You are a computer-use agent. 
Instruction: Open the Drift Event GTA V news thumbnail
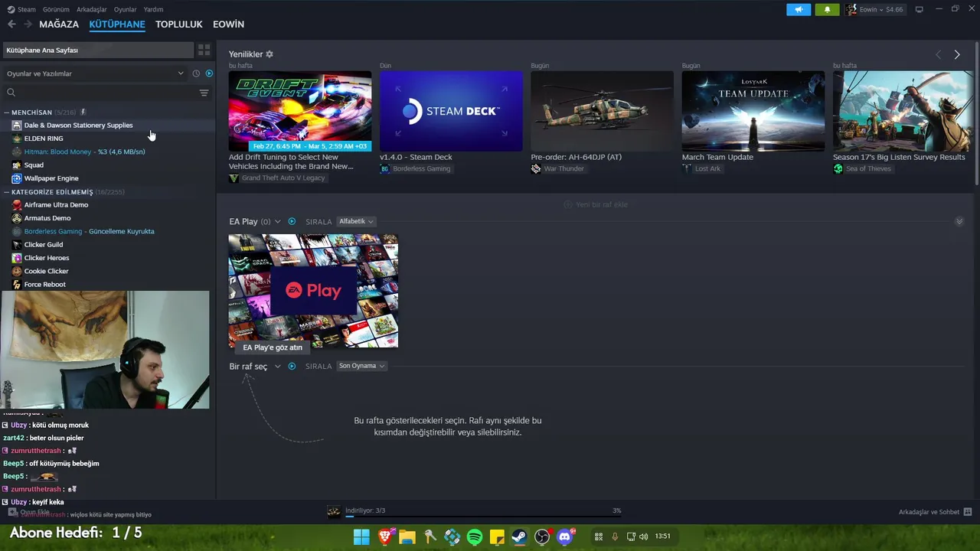coord(300,111)
